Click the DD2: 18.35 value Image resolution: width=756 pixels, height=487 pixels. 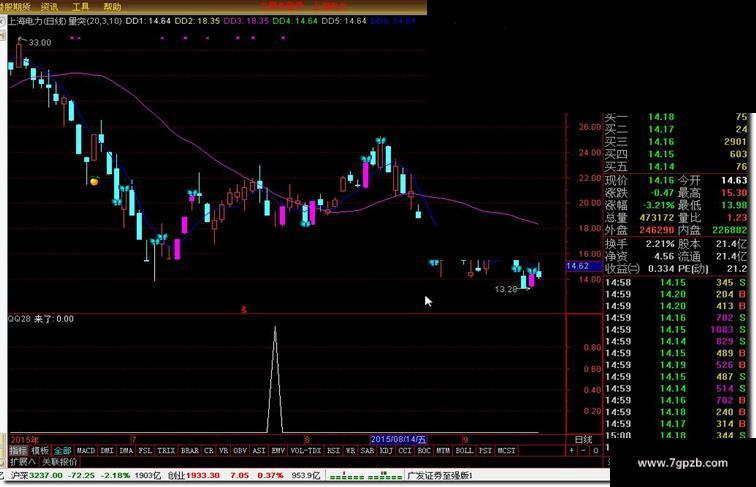[197, 21]
